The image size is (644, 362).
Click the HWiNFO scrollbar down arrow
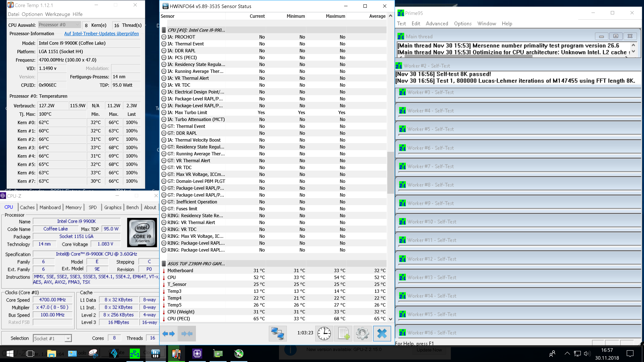390,319
